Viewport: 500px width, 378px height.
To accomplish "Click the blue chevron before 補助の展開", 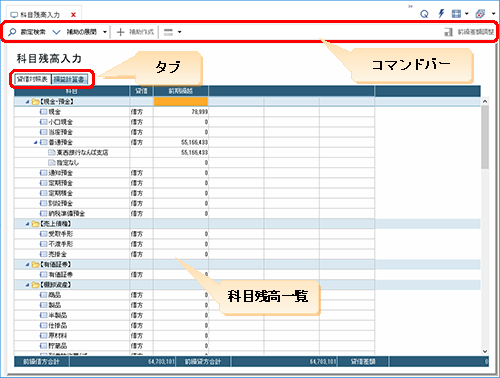I will [57, 32].
